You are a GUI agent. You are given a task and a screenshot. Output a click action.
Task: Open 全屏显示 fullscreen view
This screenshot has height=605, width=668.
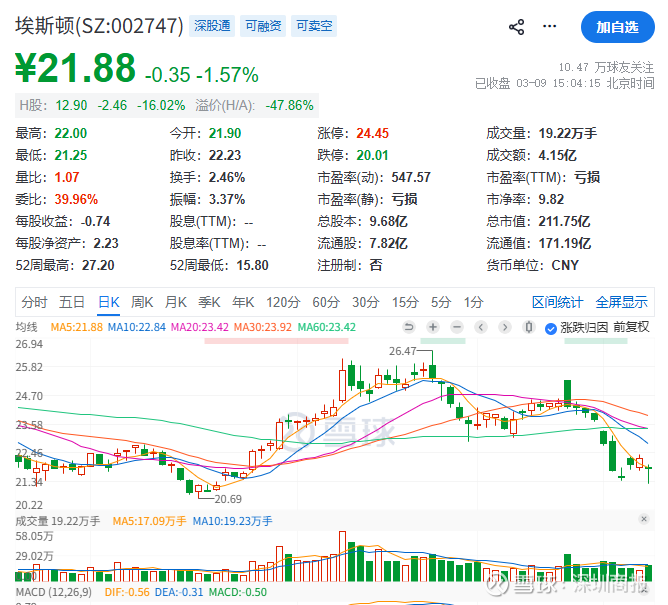coord(622,302)
